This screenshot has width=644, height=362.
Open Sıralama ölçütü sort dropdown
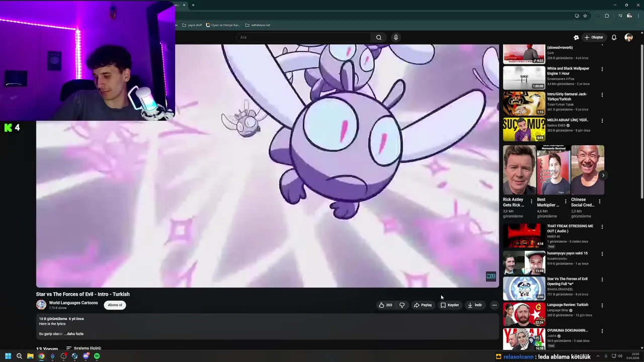coord(84,348)
